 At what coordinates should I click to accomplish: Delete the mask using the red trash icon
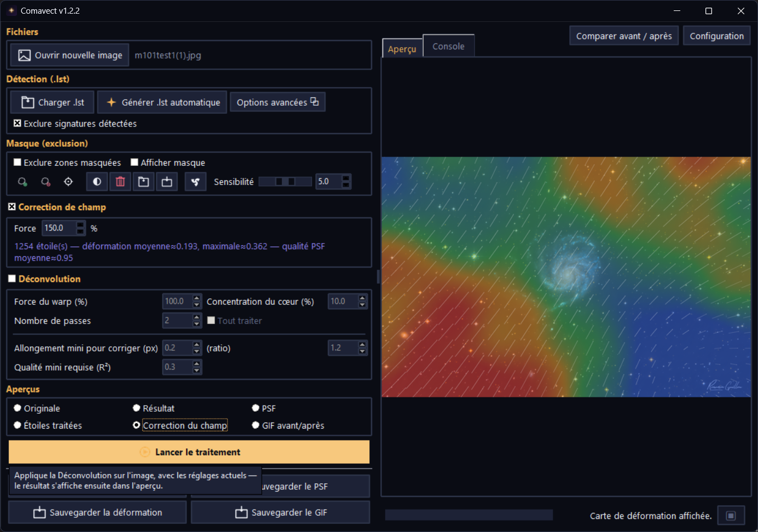point(120,182)
